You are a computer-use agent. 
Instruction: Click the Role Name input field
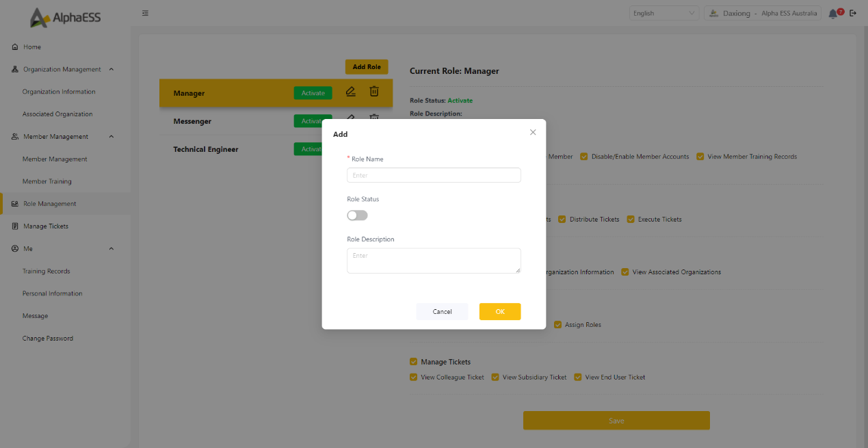434,176
